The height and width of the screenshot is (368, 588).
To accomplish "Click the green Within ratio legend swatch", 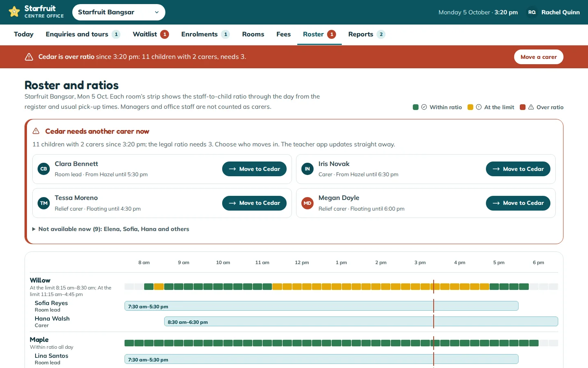I will (x=416, y=107).
